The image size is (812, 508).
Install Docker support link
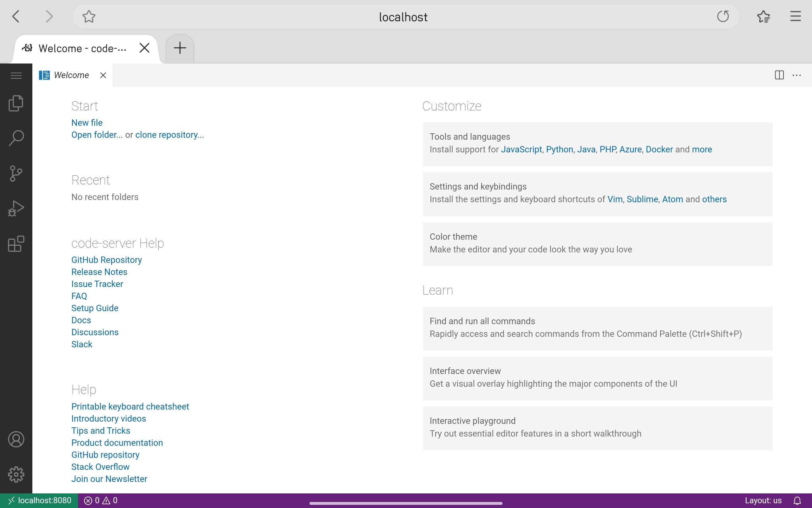click(659, 150)
